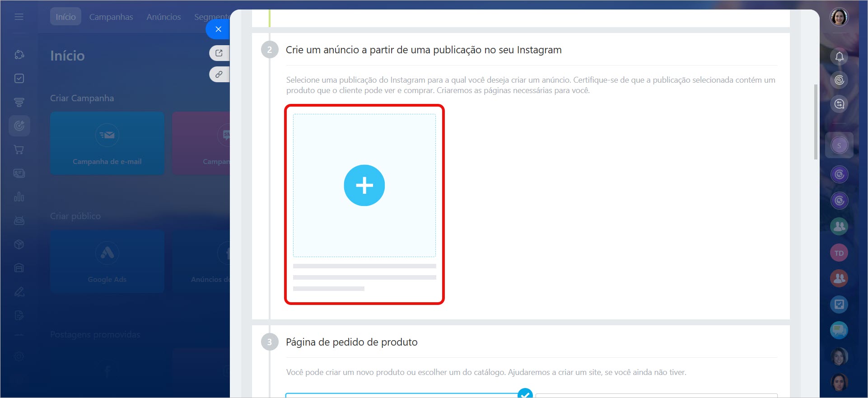868x398 pixels.
Task: Copy the panel link
Action: pyautogui.click(x=219, y=75)
